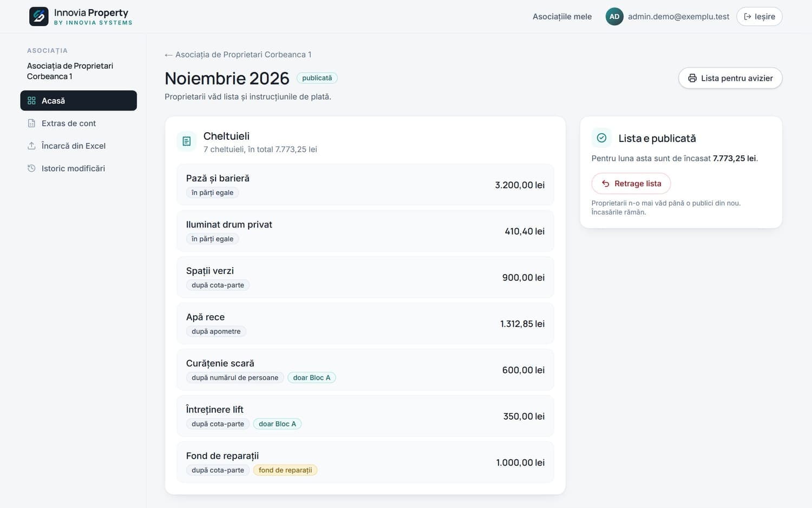
Task: Click the yellow fond de reparații tag
Action: click(285, 470)
